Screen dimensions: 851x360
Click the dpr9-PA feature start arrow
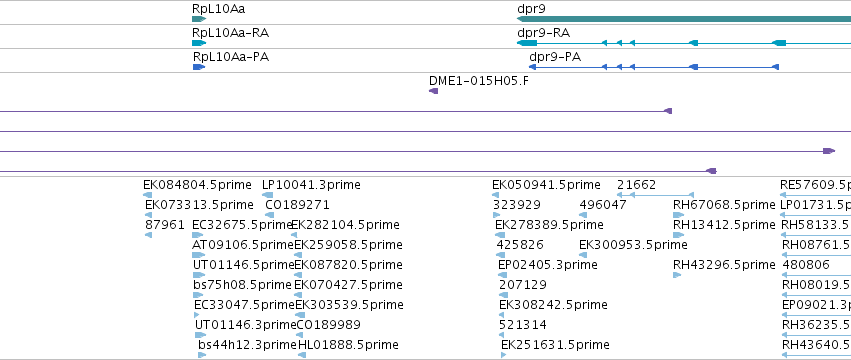(532, 67)
